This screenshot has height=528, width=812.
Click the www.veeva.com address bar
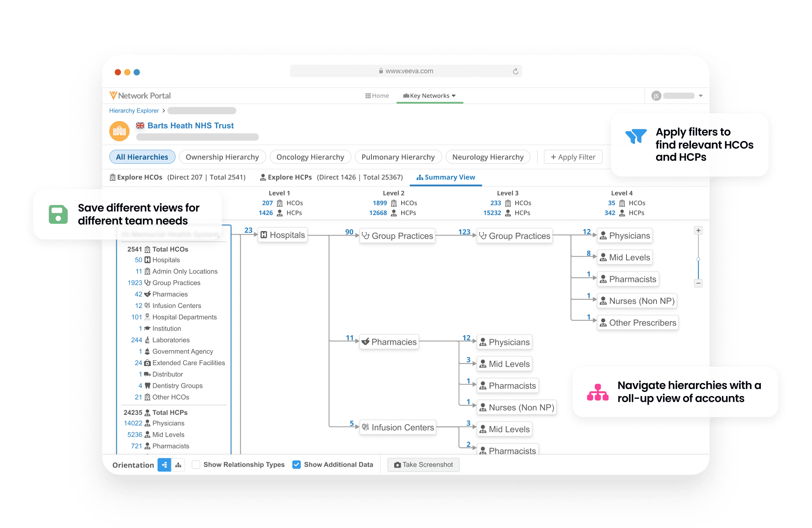point(406,71)
